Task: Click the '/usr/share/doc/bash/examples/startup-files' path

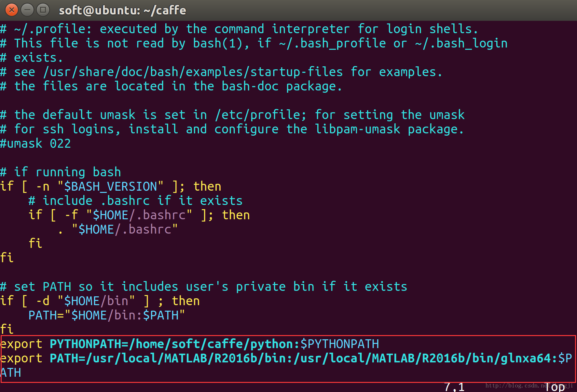Action: [193, 72]
